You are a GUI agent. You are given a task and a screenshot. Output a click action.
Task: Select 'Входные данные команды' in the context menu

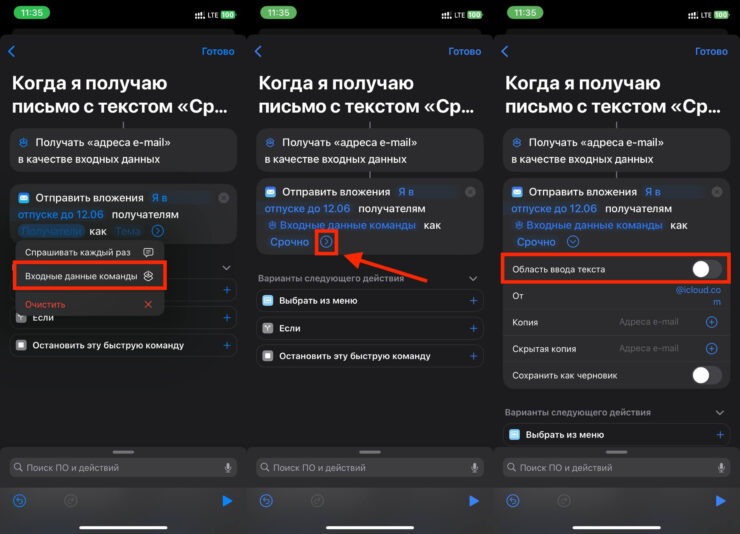(x=90, y=275)
